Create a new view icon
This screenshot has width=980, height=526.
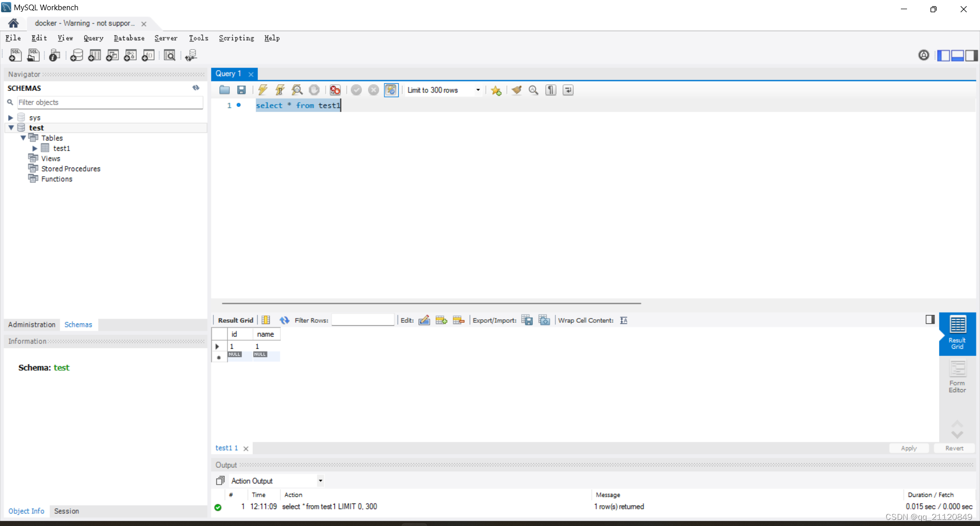pyautogui.click(x=112, y=55)
